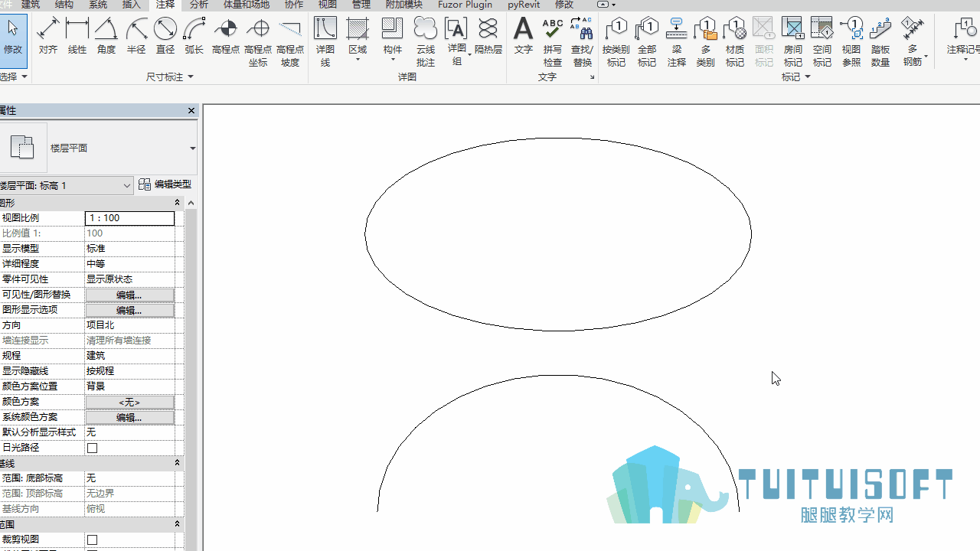
Task: Activate the 半径 radial dimension tool
Action: coord(136,36)
